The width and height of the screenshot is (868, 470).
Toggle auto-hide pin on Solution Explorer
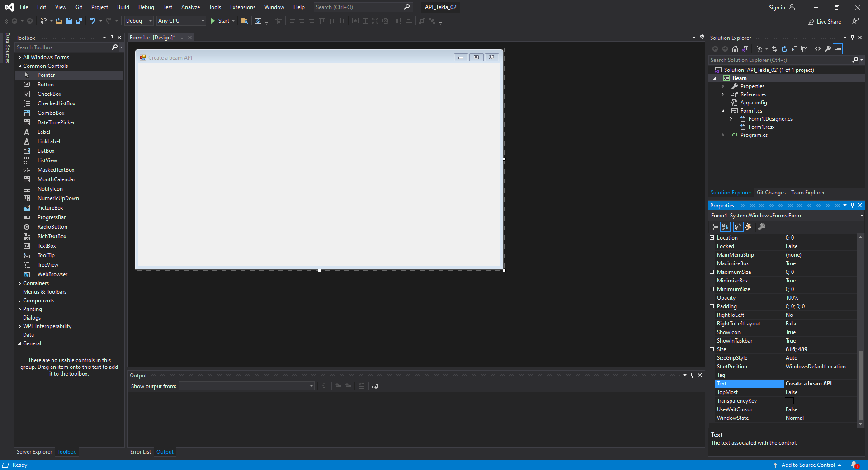pyautogui.click(x=852, y=38)
